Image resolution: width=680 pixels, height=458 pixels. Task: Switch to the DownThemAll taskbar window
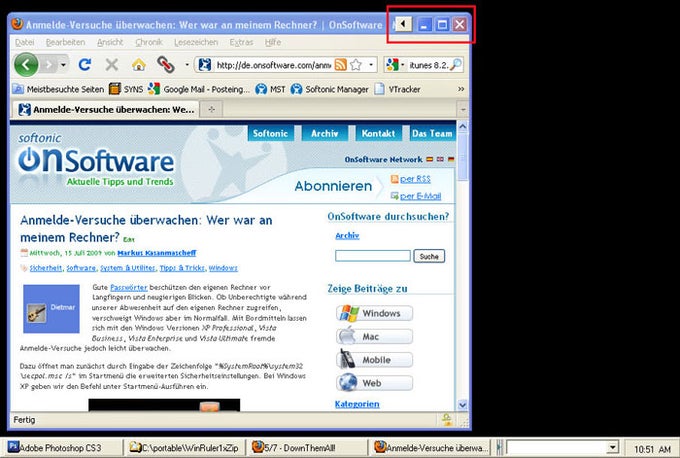pos(306,448)
